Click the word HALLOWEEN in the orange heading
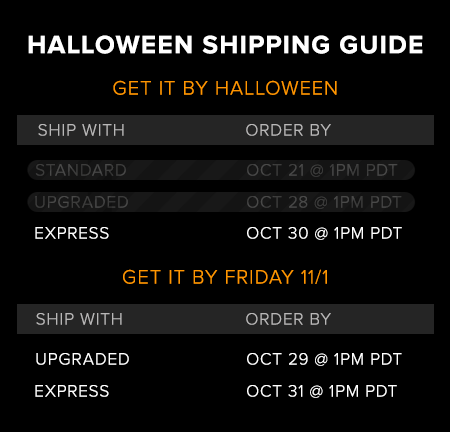 tap(276, 88)
